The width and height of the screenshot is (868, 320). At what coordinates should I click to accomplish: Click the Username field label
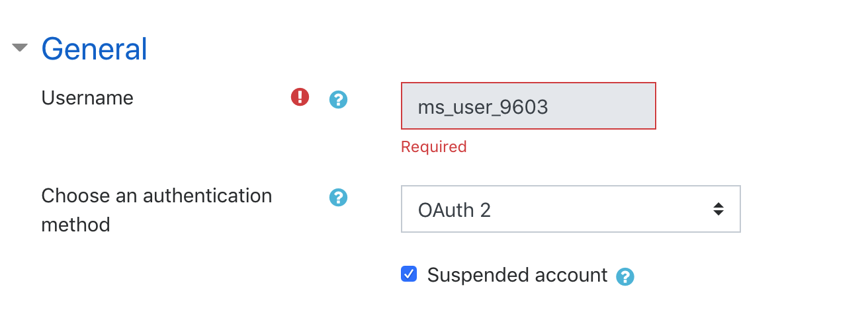tap(87, 98)
